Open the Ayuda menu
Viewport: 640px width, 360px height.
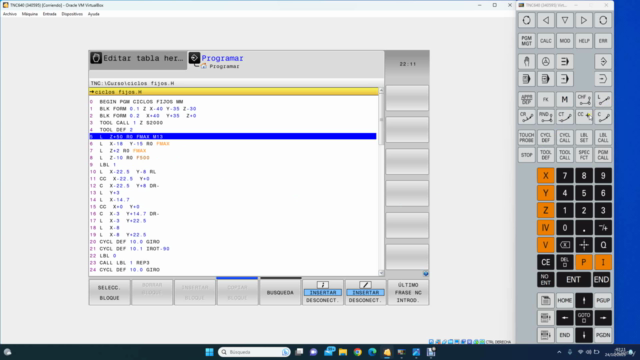pos(93,14)
